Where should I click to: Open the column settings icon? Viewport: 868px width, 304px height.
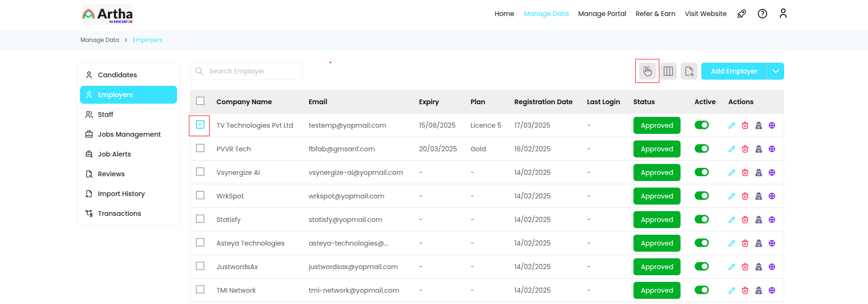coord(668,71)
